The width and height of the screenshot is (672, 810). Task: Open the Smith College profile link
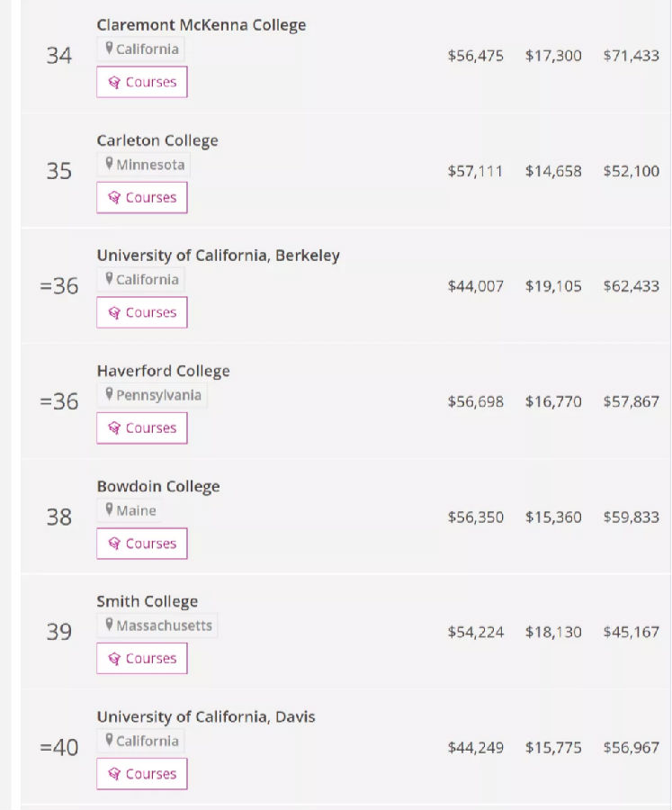pos(148,601)
